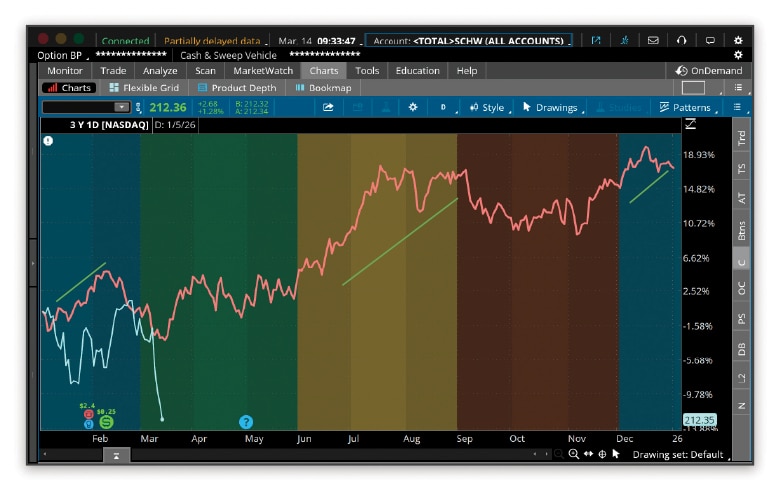Viewport: 780px width, 492px height.
Task: Select the main Charts tab
Action: 323,71
